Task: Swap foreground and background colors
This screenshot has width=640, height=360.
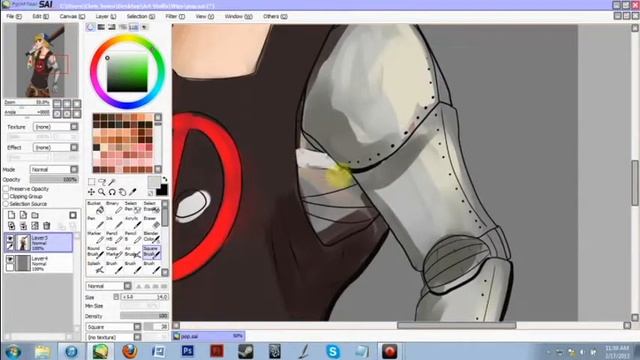Action: [x=164, y=179]
